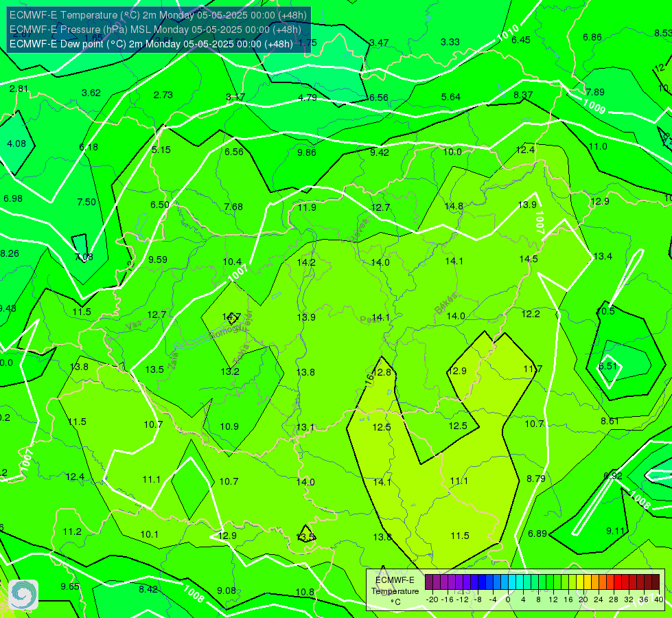Click the 6.18 temperature value

[x=89, y=147]
